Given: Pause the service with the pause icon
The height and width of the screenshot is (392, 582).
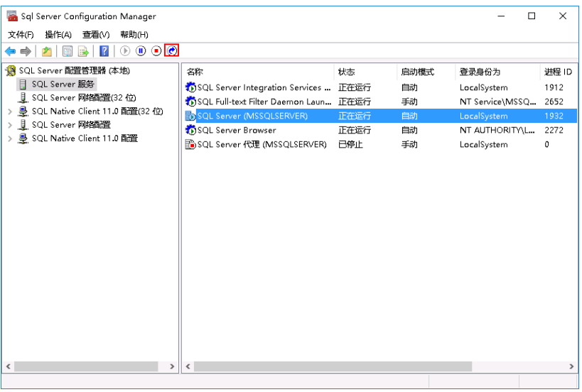Looking at the screenshot, I should click(141, 51).
